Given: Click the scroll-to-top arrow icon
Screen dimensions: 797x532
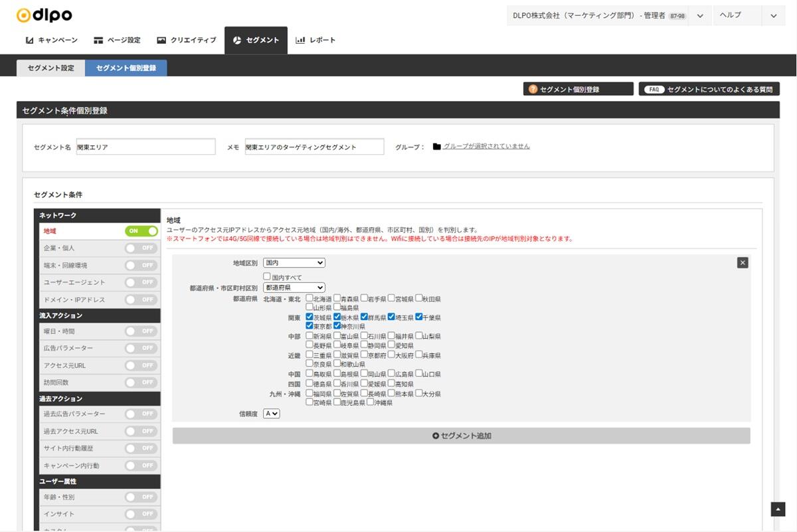Looking at the screenshot, I should [778, 509].
